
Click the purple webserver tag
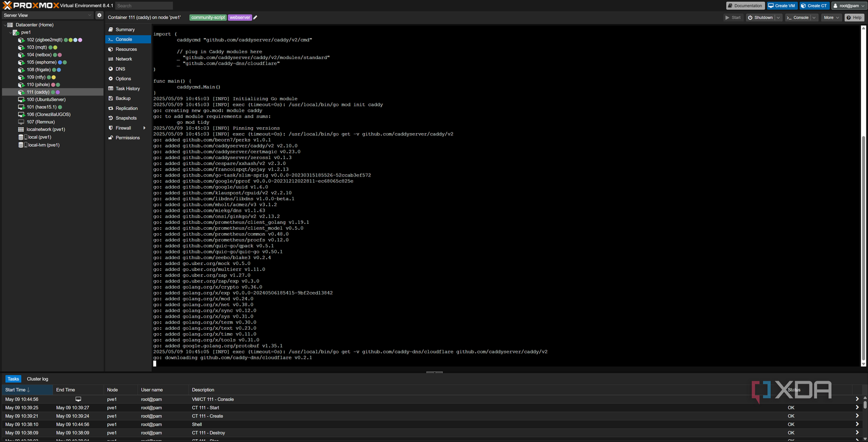click(x=240, y=17)
